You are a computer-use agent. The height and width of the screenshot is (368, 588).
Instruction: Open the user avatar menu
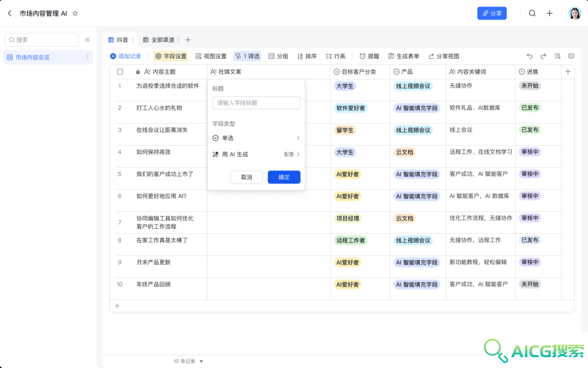[x=574, y=13]
